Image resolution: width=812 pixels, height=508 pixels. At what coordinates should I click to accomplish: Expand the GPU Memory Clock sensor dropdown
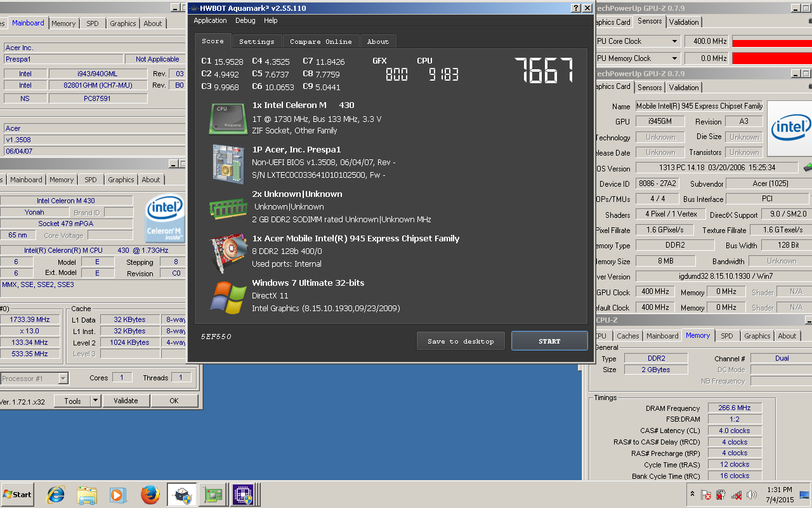pyautogui.click(x=674, y=58)
